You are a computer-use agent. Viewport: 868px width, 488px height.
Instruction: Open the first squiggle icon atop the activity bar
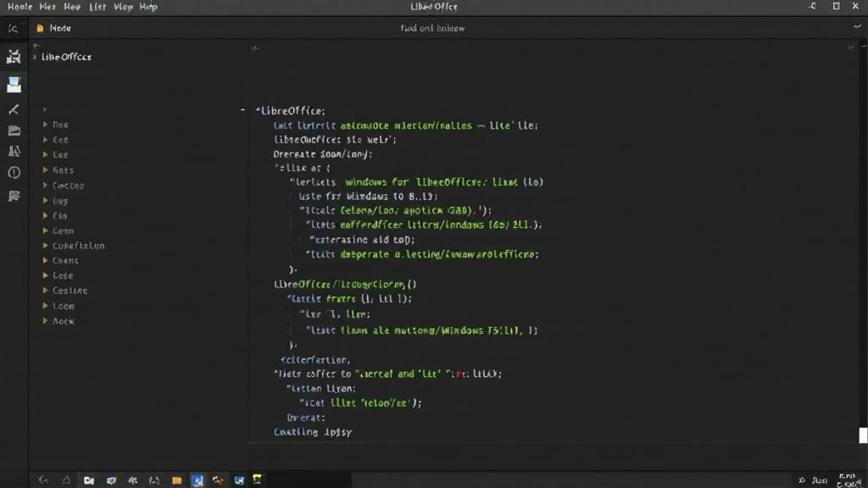tap(13, 28)
